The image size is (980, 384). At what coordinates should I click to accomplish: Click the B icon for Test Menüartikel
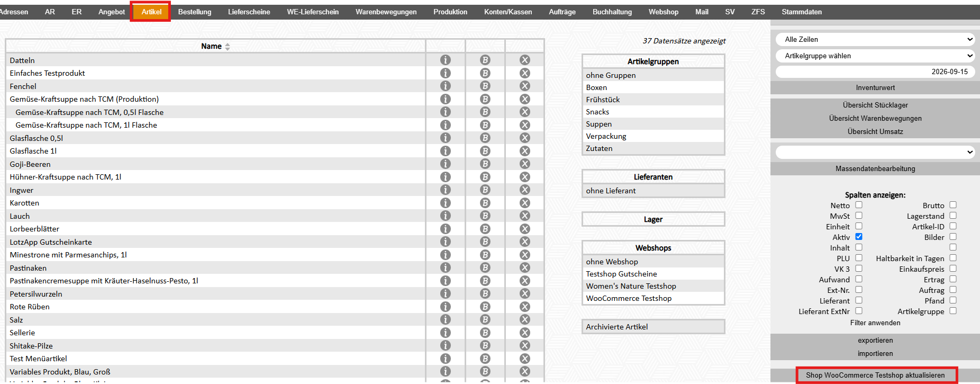(x=485, y=359)
